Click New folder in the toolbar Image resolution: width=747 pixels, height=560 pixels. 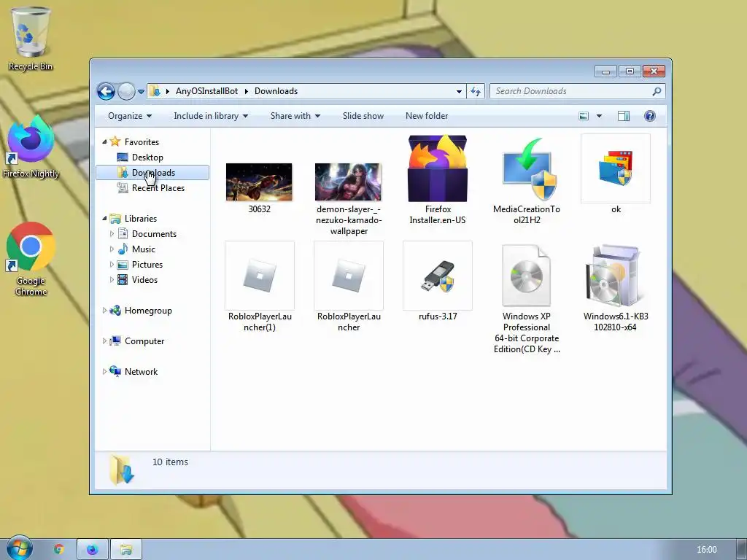[x=426, y=116]
